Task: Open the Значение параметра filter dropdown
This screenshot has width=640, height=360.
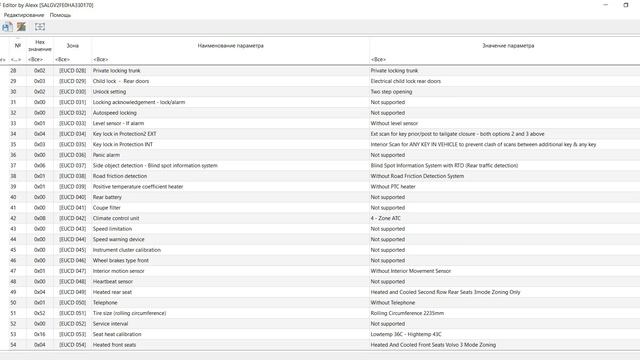Action: (504, 60)
